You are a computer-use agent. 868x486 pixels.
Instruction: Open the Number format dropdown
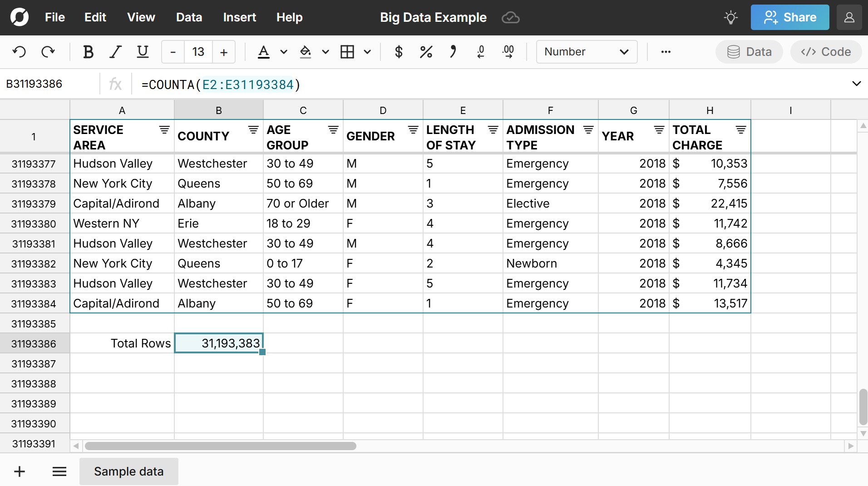point(586,52)
